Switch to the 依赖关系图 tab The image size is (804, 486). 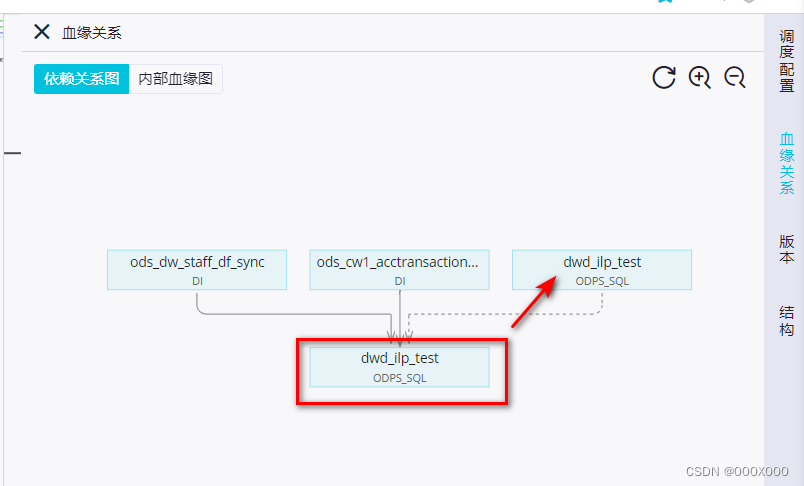(x=82, y=79)
